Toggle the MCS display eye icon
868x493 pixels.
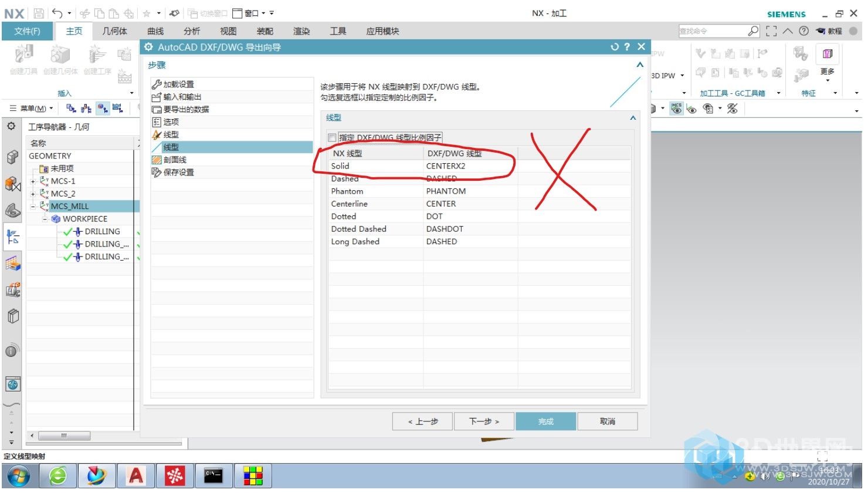[677, 108]
